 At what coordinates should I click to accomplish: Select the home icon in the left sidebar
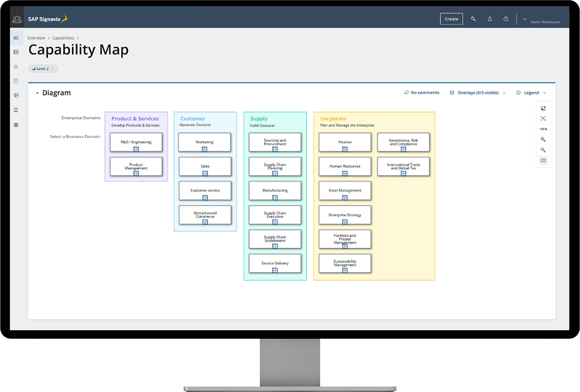[x=16, y=37]
